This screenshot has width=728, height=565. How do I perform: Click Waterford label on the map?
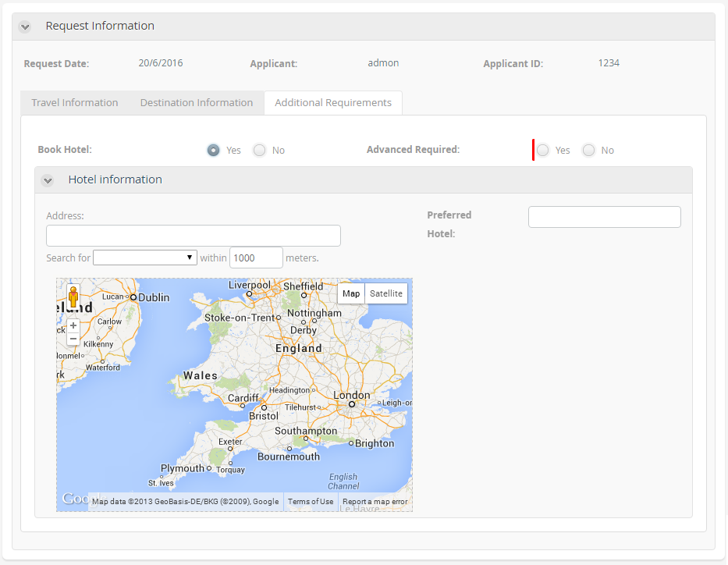[x=103, y=368]
